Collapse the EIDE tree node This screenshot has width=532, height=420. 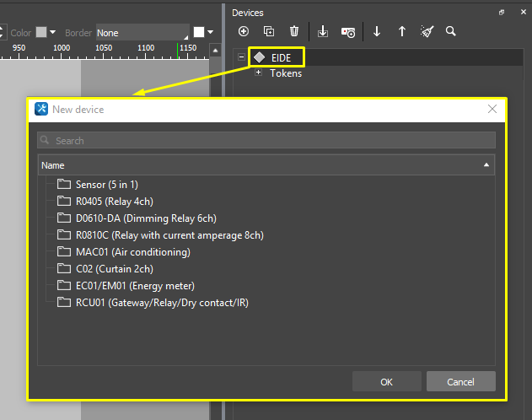tap(242, 57)
